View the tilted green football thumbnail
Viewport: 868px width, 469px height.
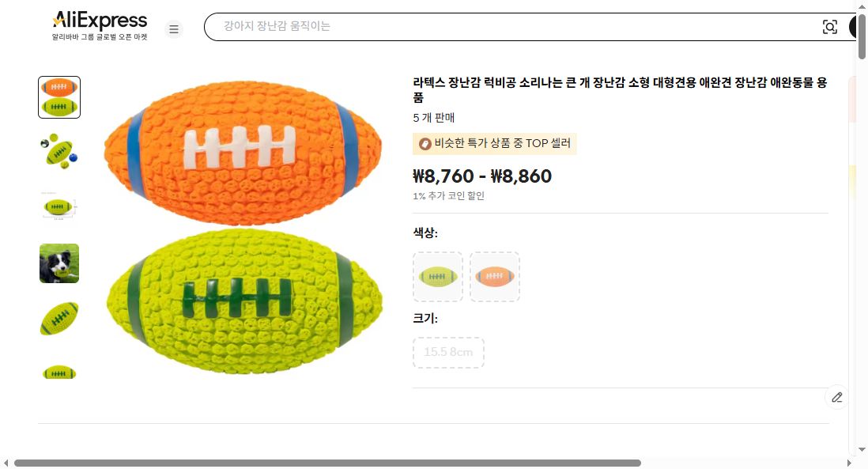click(59, 318)
